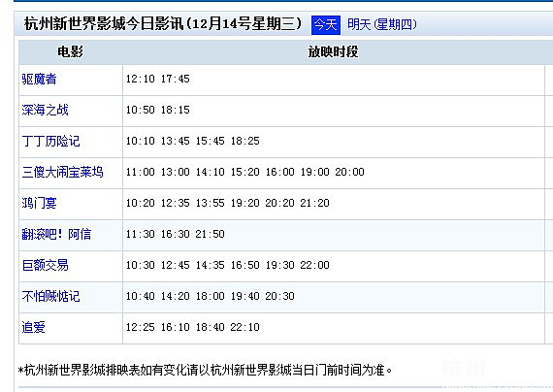The width and height of the screenshot is (553, 392).
Task: Click the 10:30 showtime for 巨额交易
Action: tap(141, 265)
